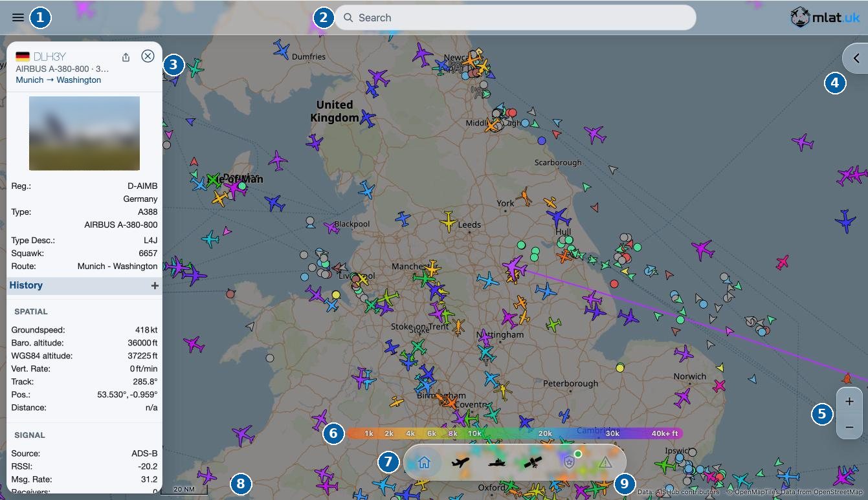Toggle the aircraft layer icon
Viewport: 868px width, 500px height.
[460, 462]
